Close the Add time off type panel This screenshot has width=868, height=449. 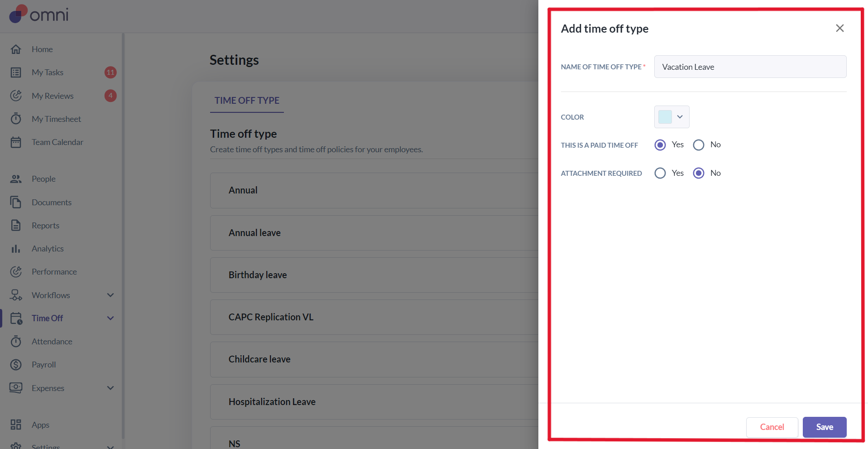(x=840, y=28)
